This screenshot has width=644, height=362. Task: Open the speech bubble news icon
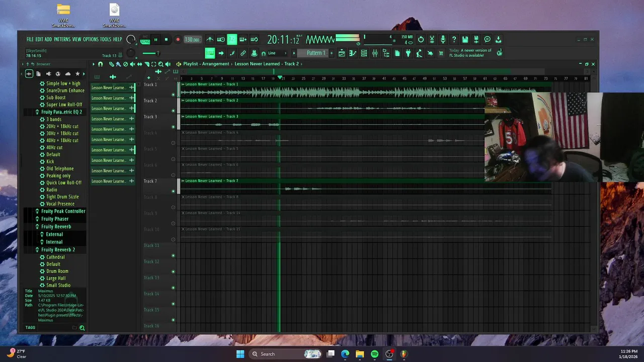click(487, 39)
